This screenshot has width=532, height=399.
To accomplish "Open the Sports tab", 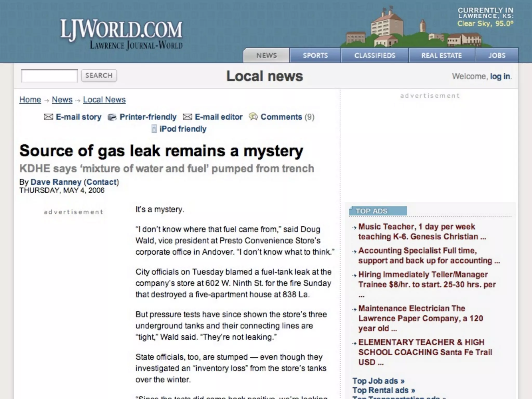I will point(315,55).
